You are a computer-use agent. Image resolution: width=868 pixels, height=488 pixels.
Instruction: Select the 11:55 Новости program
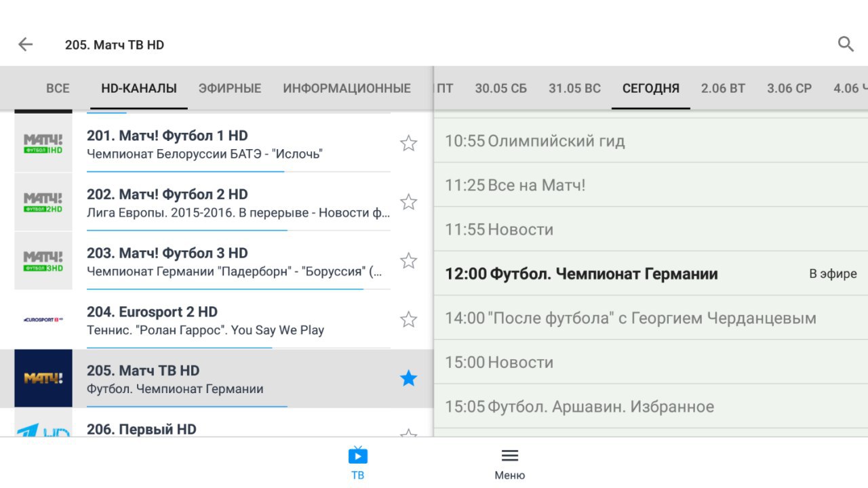click(651, 229)
